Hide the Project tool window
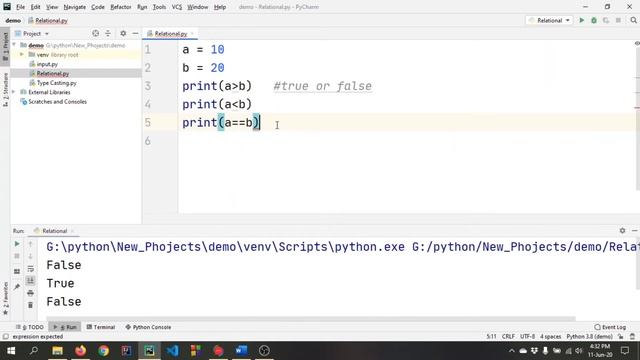 [135, 33]
